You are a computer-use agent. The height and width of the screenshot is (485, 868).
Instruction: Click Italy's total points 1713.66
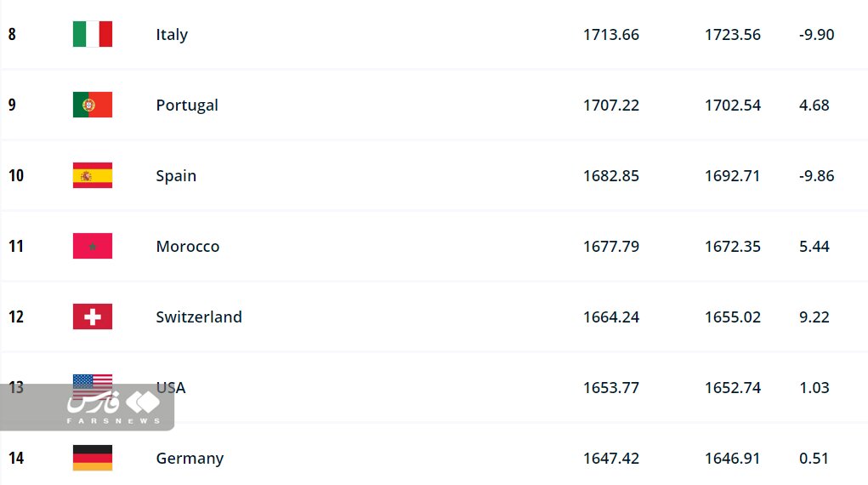tap(610, 35)
